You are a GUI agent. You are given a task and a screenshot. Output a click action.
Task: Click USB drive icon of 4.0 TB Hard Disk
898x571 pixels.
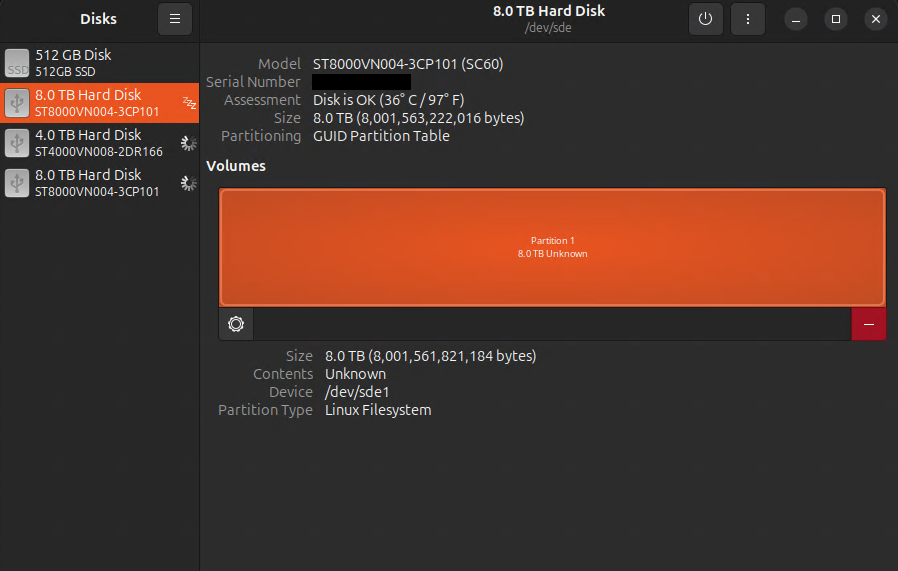tap(17, 143)
